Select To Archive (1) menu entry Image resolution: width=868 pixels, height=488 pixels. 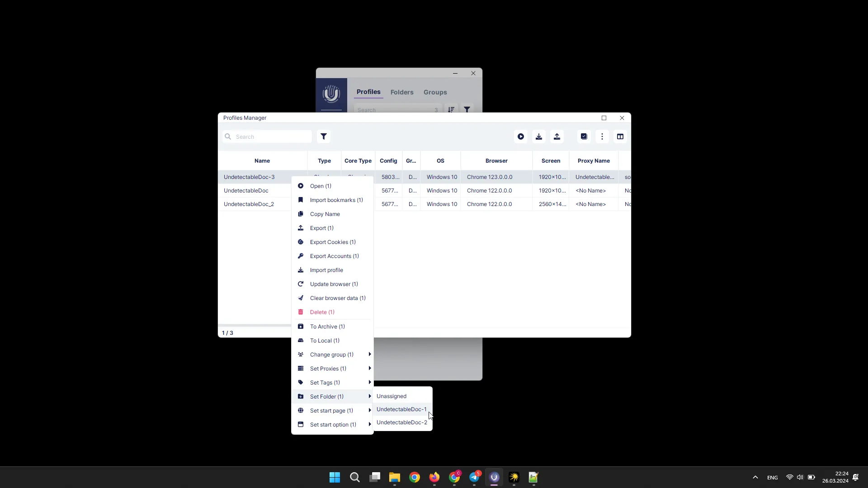tap(332, 326)
